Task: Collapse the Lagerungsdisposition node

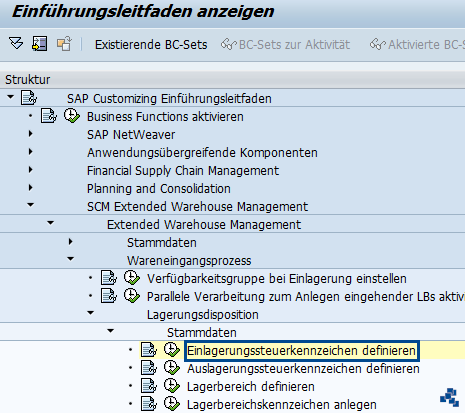Action: click(91, 313)
